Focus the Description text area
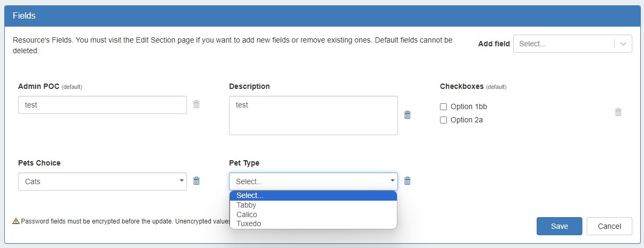 [313, 115]
